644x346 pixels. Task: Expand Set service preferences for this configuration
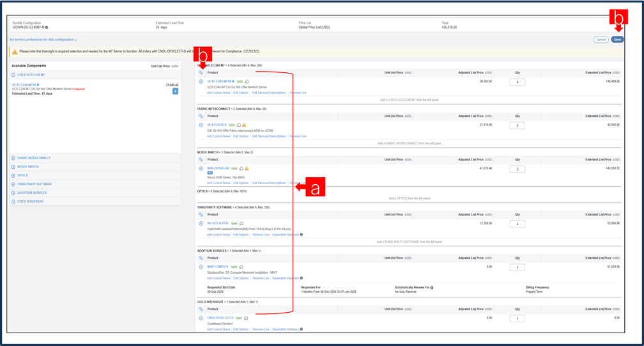tap(43, 40)
